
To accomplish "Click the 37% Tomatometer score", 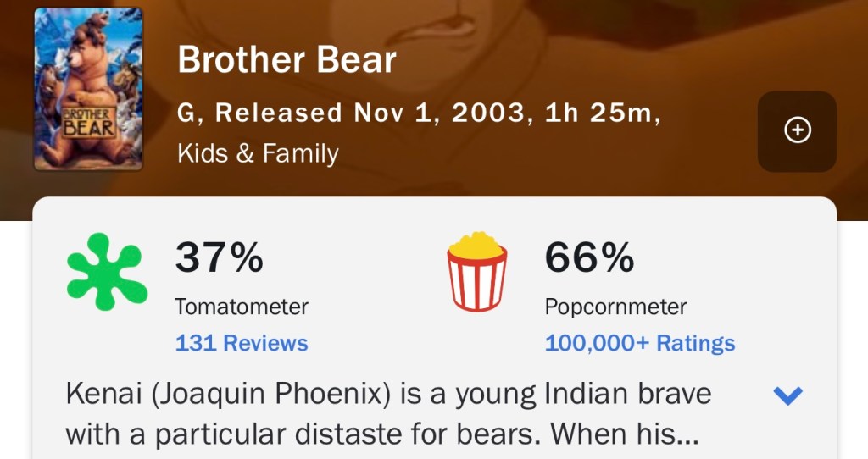I will [219, 257].
